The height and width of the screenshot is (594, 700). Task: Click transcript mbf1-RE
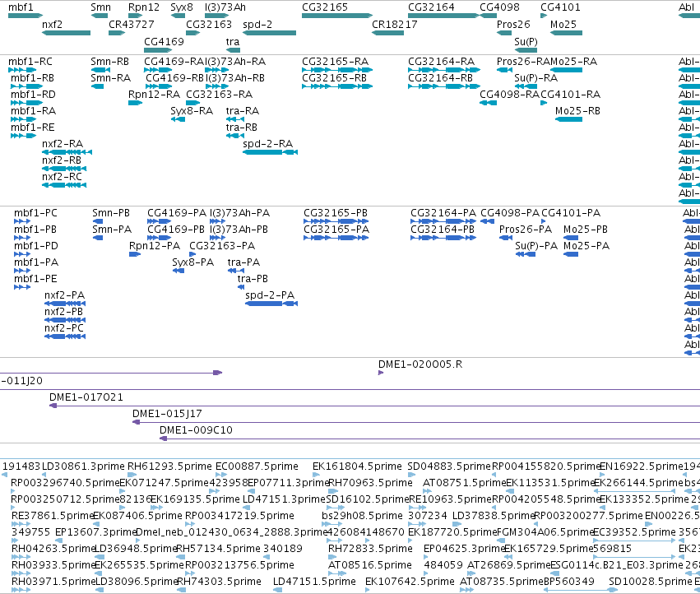(x=24, y=136)
